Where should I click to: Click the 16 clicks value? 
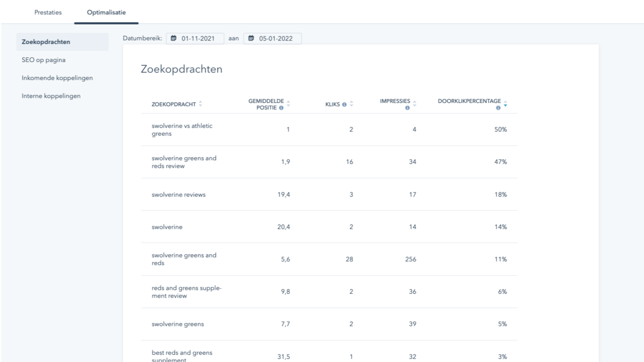pos(349,162)
